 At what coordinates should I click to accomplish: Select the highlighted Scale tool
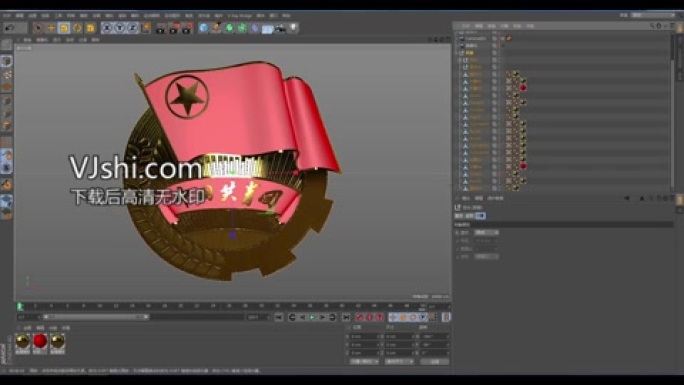click(64, 28)
